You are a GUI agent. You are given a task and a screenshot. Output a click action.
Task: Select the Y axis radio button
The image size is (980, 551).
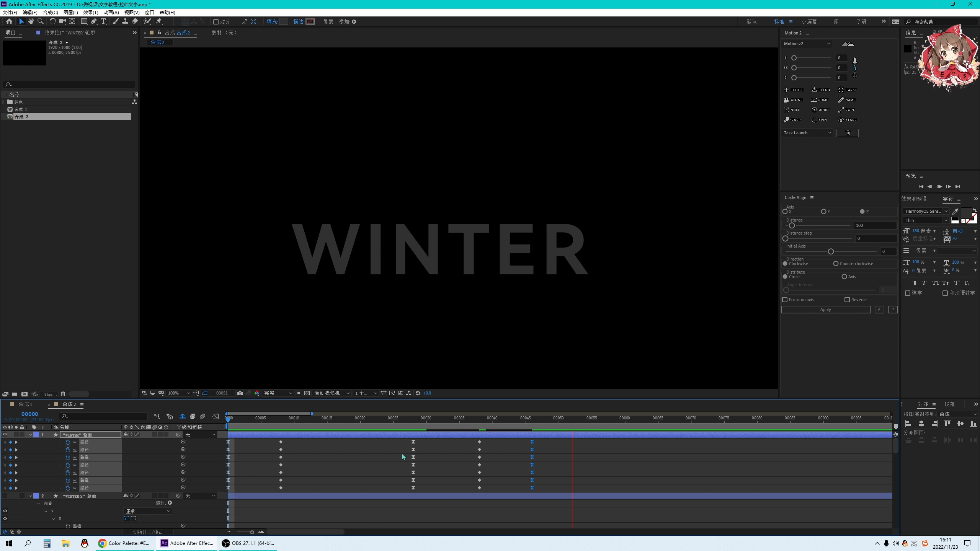pos(823,211)
